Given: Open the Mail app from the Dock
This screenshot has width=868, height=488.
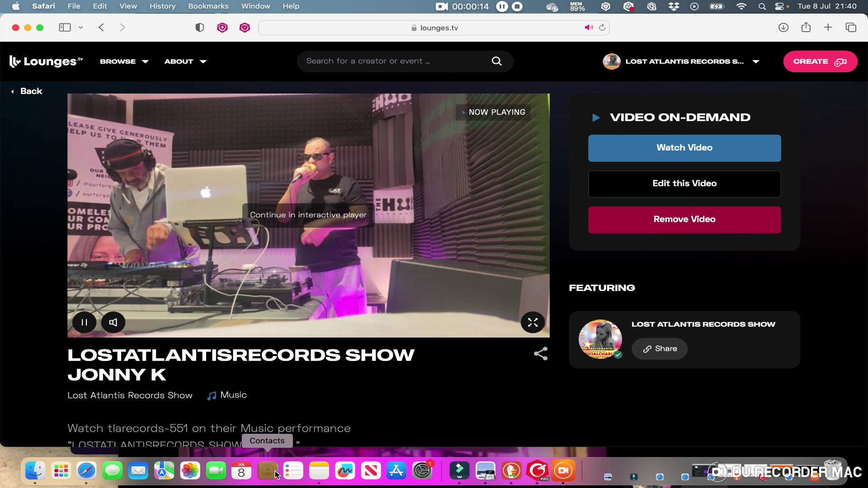Looking at the screenshot, I should click(138, 471).
